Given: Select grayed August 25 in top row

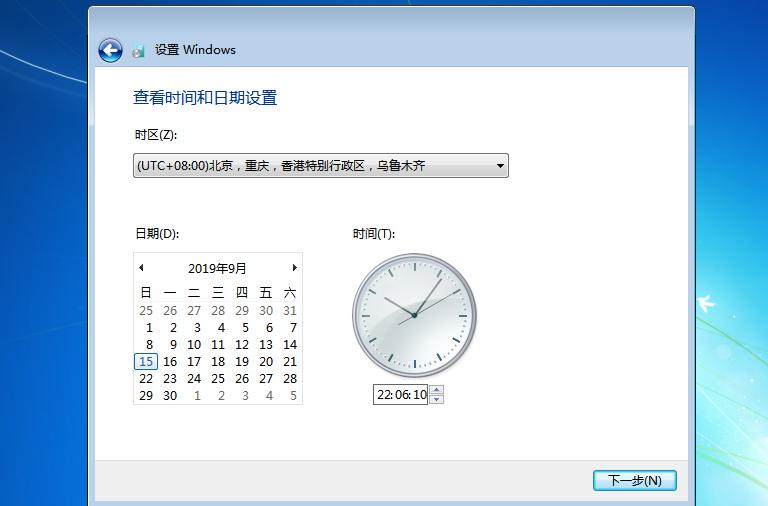Looking at the screenshot, I should 146,311.
